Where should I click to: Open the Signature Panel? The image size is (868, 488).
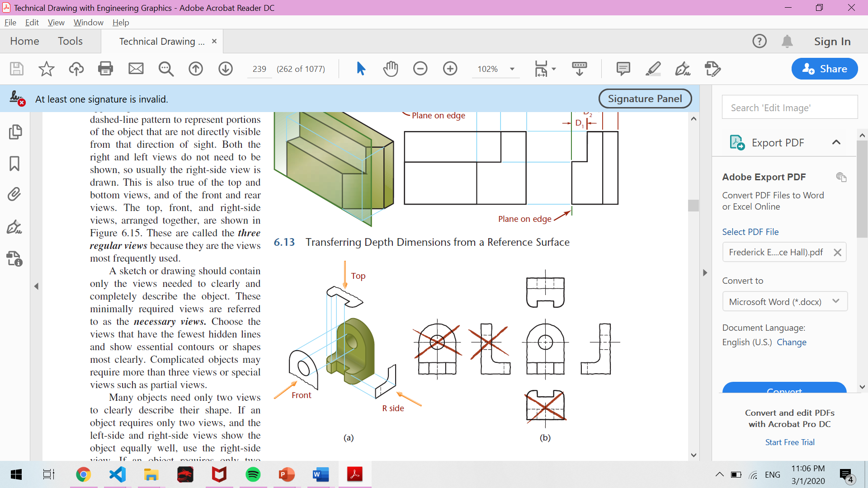coord(645,99)
